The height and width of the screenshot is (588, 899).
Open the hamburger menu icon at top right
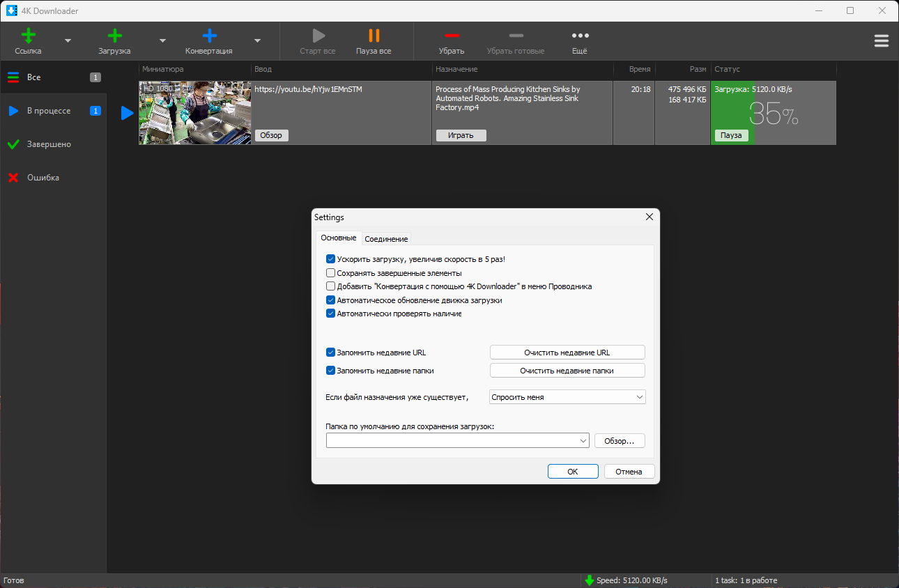(x=882, y=41)
